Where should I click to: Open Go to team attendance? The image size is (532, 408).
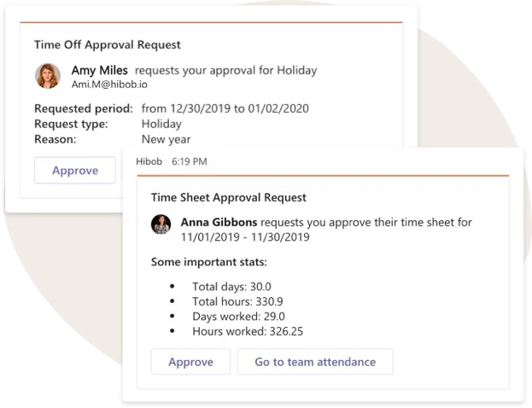coord(315,362)
